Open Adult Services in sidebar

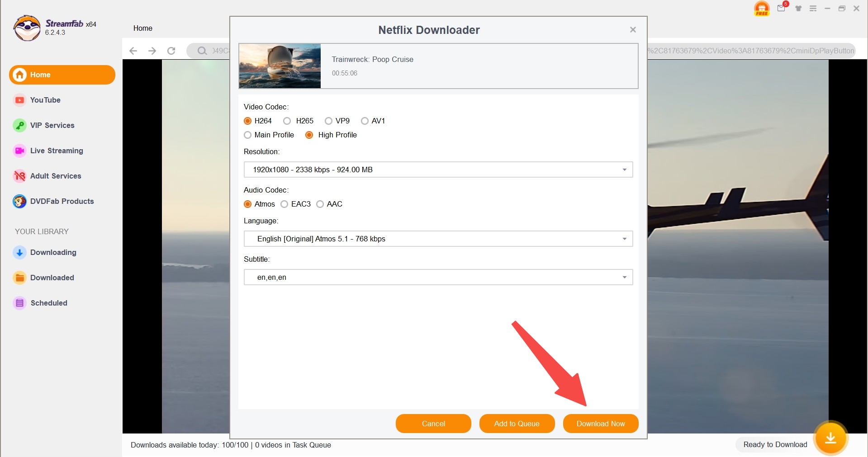56,176
